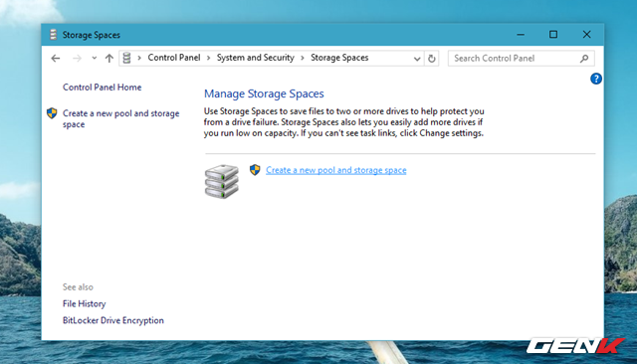
Task: Focus the Search Control Panel field
Action: (515, 59)
